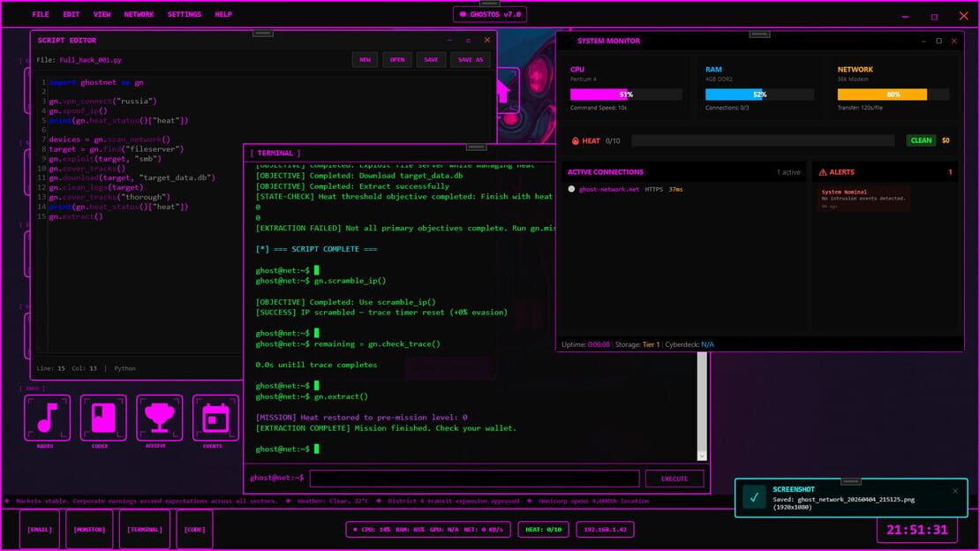Click the file name Full_hack_001.py

(91, 60)
